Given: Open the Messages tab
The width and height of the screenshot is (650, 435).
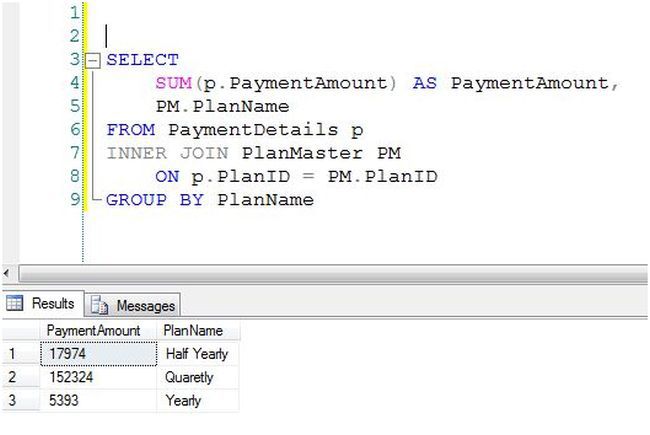Looking at the screenshot, I should pyautogui.click(x=133, y=306).
